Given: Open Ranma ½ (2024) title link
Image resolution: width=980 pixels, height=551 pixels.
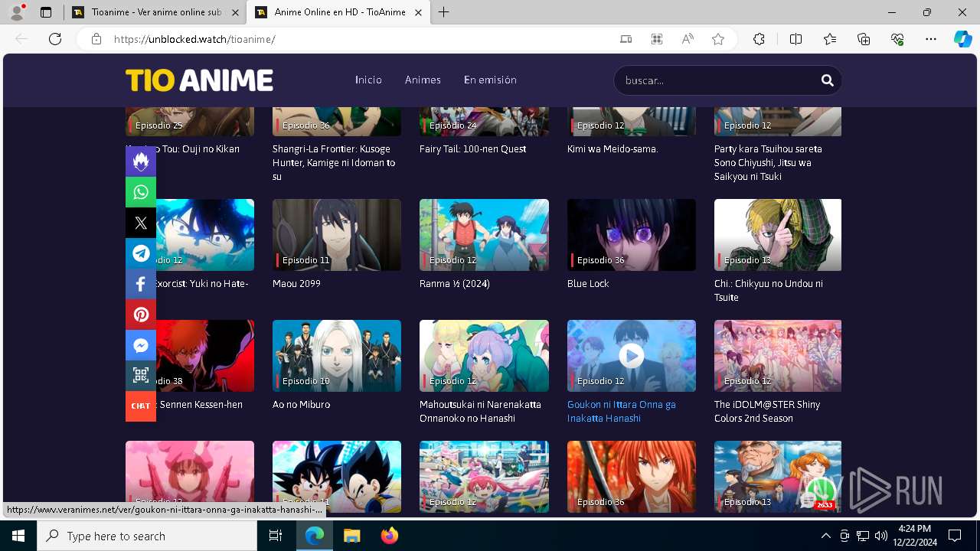Looking at the screenshot, I should [455, 284].
